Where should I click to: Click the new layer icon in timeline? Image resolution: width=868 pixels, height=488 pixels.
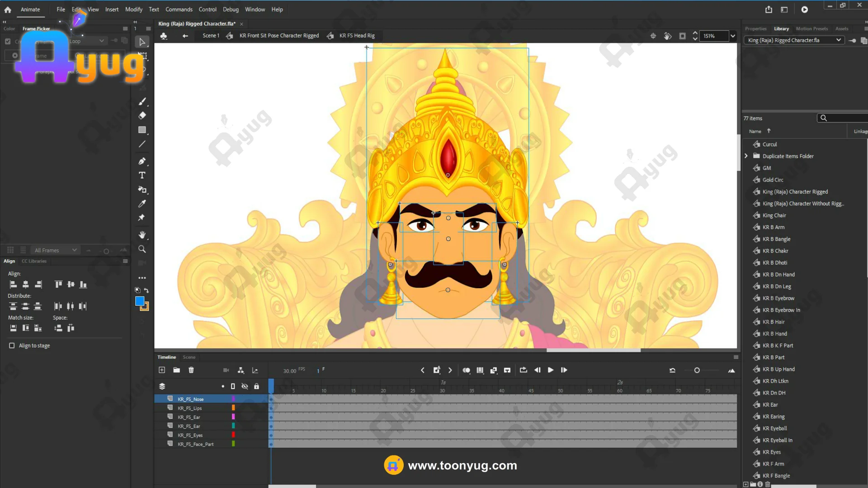162,370
